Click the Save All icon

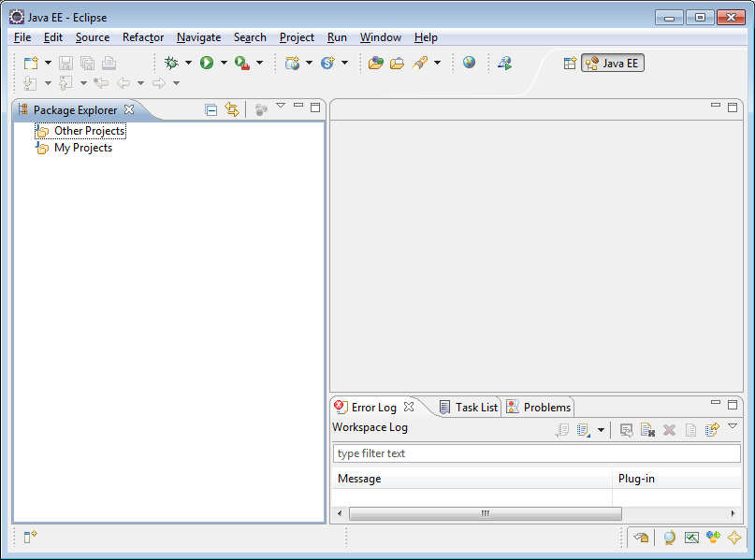(x=87, y=63)
